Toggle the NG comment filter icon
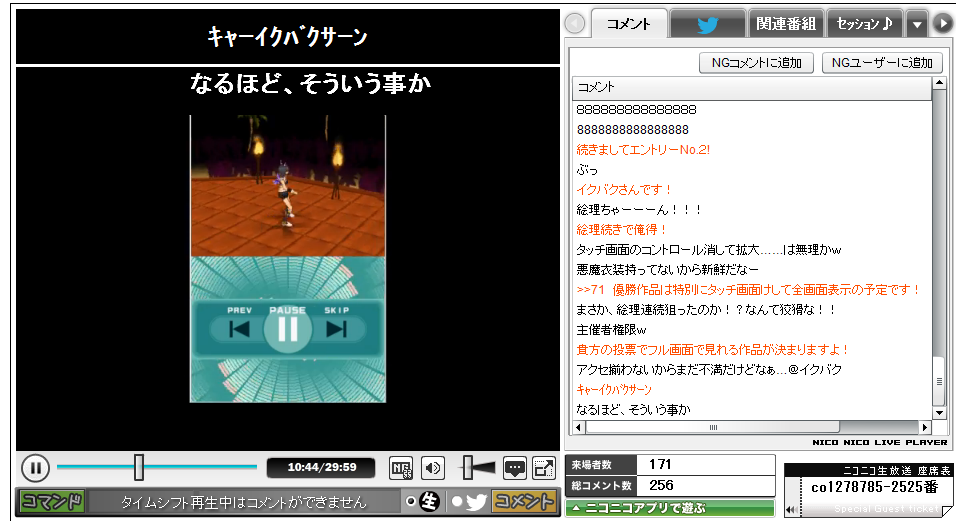The height and width of the screenshot is (521, 956). click(401, 468)
